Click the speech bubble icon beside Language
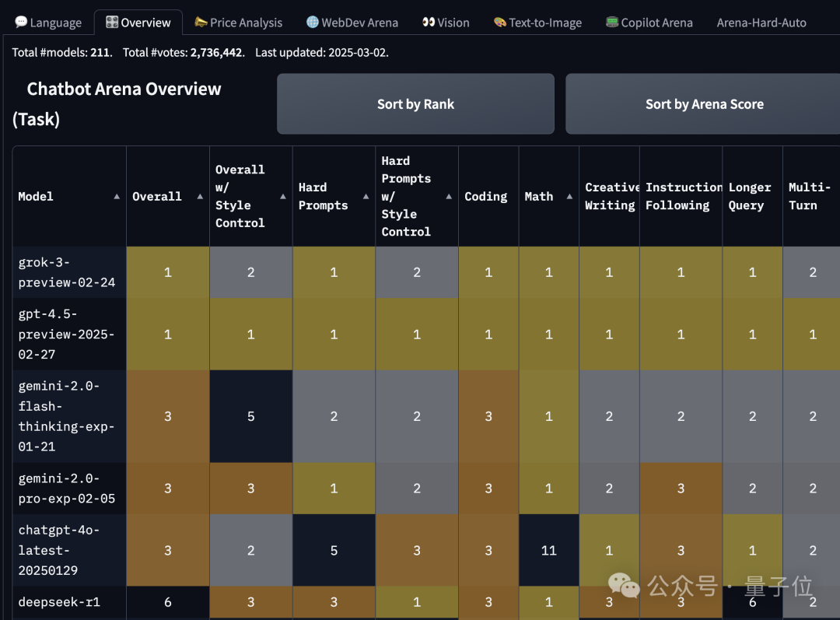The image size is (840, 620). pos(19,22)
